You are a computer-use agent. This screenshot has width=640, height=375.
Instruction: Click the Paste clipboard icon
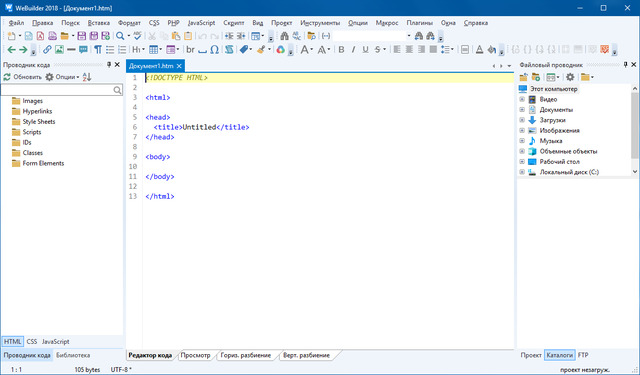(x=176, y=36)
